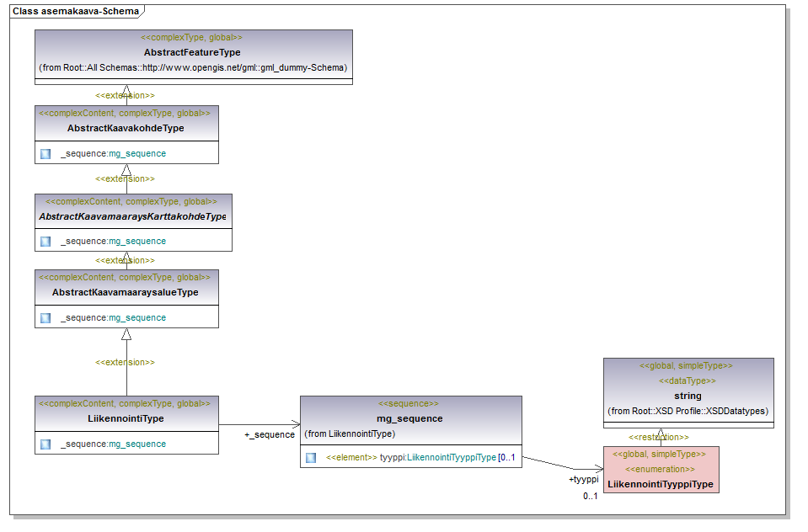Click the attribute icon in AbstractKaavamaaraysKarttakohdeType
Image resolution: width=808 pixels, height=532 pixels.
tap(45, 242)
